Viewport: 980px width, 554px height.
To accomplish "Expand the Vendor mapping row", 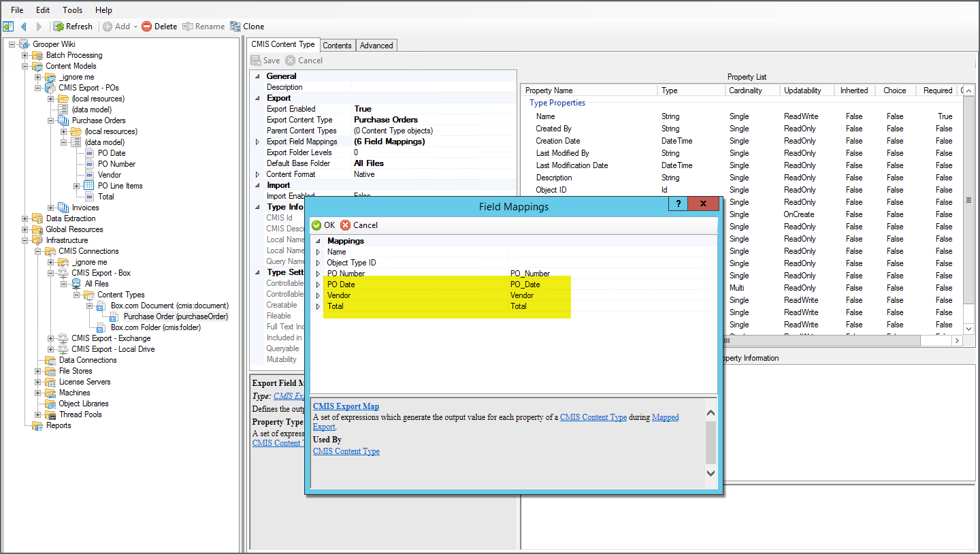I will coord(317,295).
